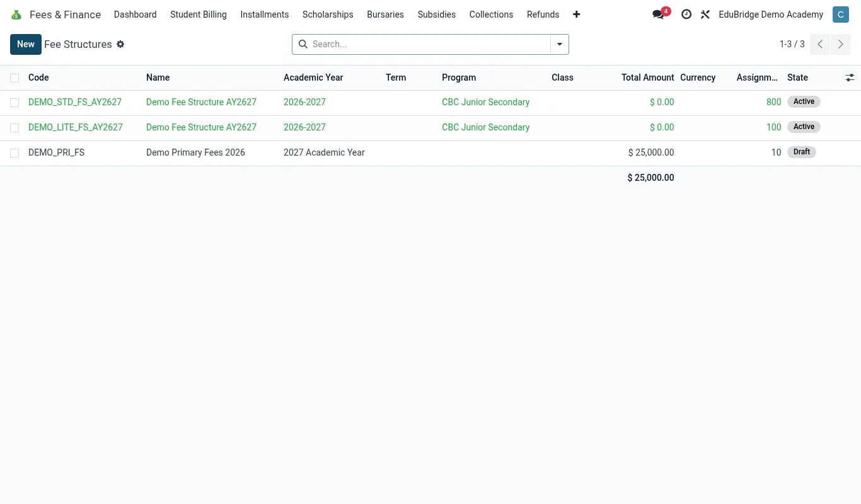Sort by the Currency column header

click(x=698, y=77)
